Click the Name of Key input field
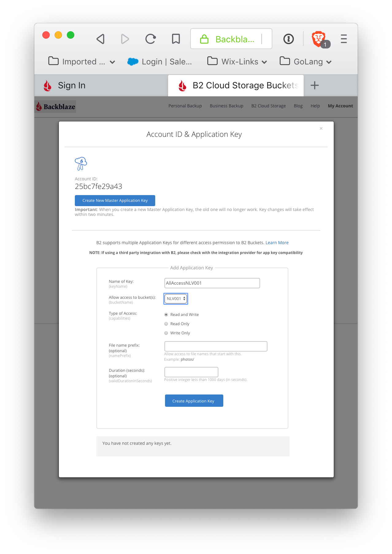 click(x=212, y=283)
